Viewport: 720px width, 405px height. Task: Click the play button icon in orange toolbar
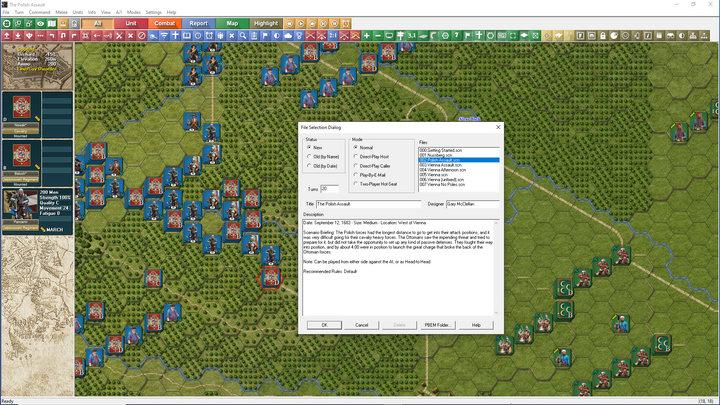coord(301,23)
